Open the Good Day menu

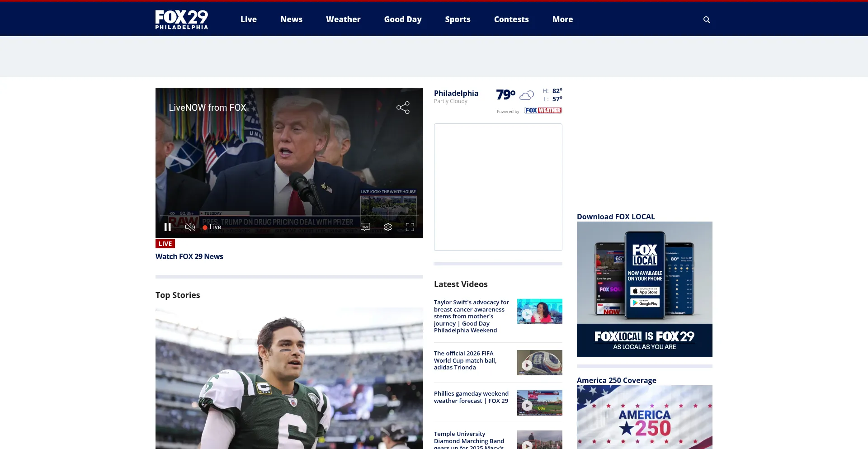pos(403,19)
